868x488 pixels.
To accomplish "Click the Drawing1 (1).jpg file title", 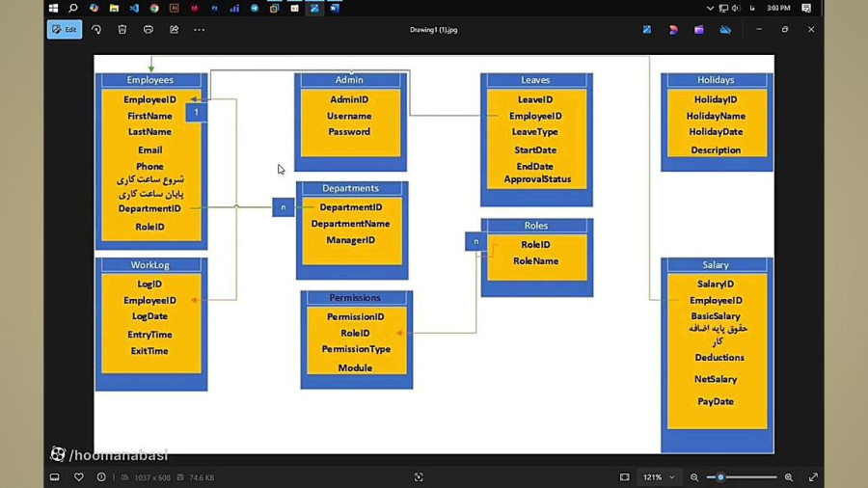I will pyautogui.click(x=433, y=30).
